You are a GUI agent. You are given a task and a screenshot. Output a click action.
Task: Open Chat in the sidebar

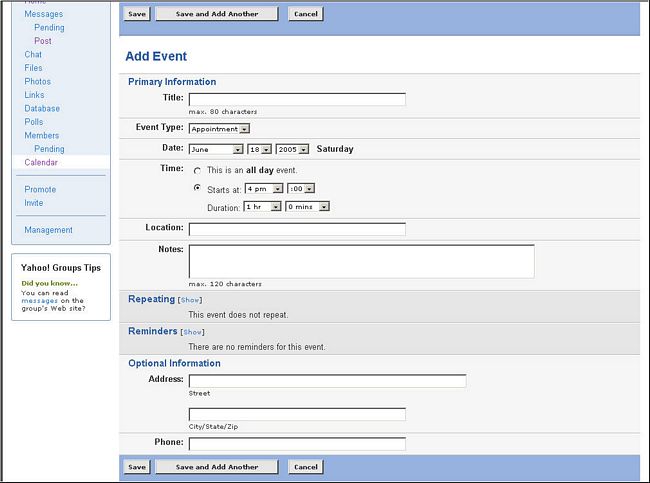tap(33, 55)
